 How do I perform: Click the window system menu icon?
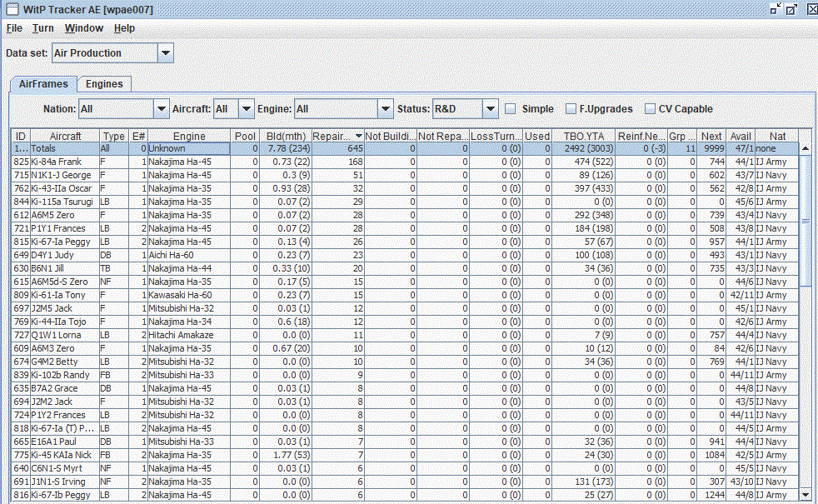(x=12, y=9)
